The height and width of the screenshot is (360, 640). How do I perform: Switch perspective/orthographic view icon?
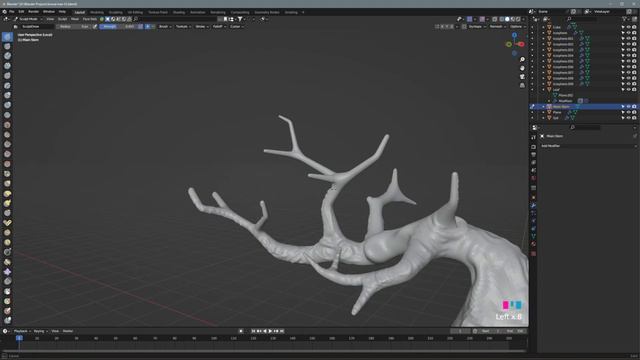(522, 85)
